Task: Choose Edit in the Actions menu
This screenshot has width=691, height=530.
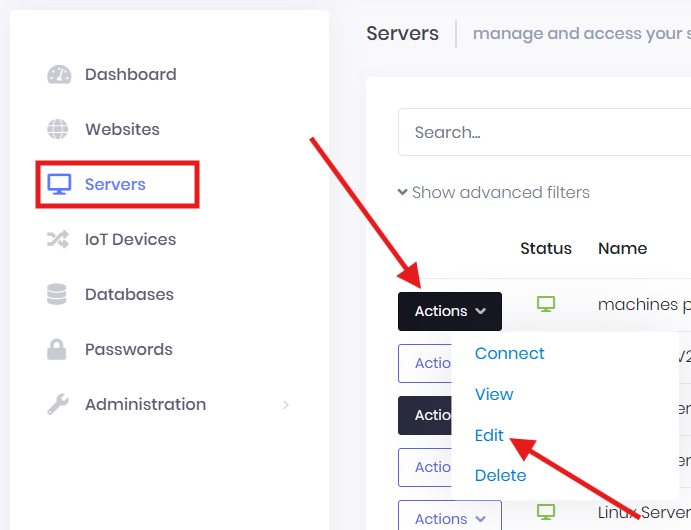Action: click(x=490, y=436)
